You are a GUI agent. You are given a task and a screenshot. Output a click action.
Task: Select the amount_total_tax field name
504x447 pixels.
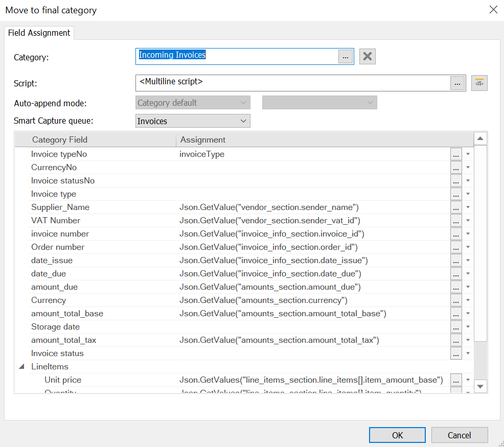coord(64,340)
